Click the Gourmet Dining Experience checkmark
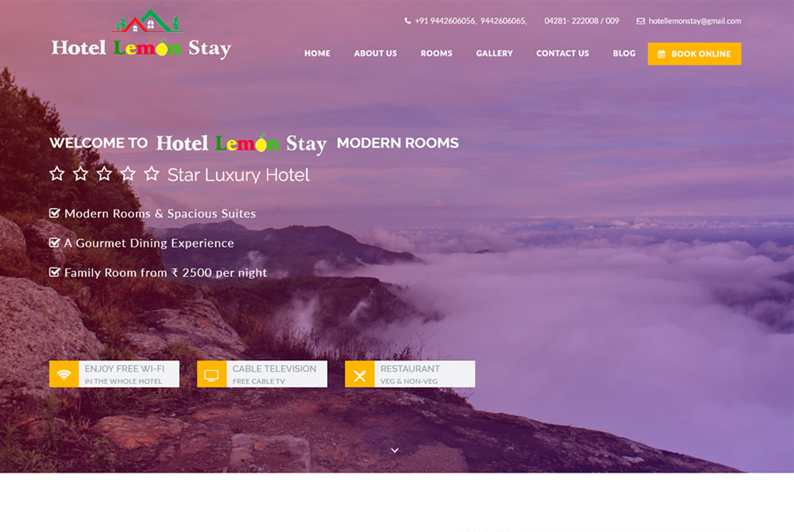 coord(54,242)
